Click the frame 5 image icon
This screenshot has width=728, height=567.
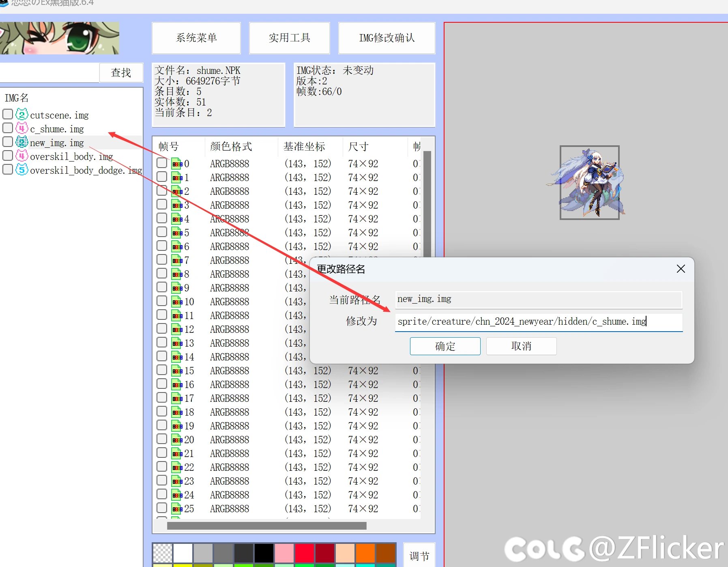coord(176,233)
